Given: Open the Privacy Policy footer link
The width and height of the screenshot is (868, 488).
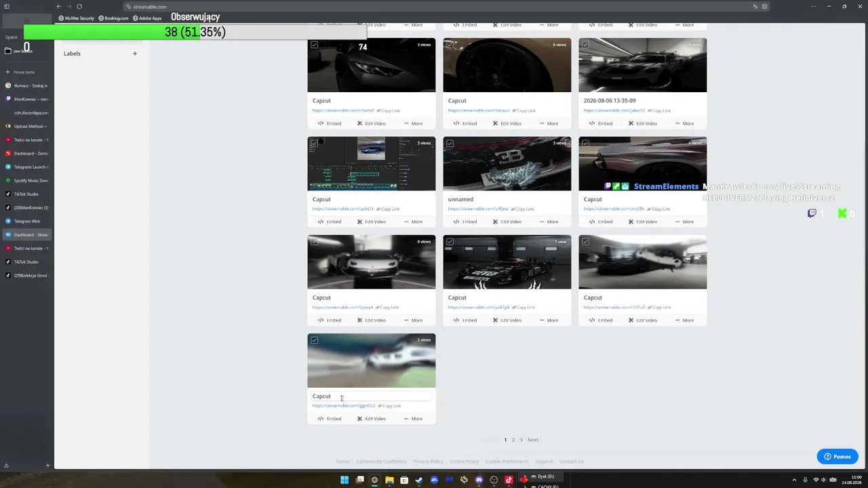Looking at the screenshot, I should point(428,462).
